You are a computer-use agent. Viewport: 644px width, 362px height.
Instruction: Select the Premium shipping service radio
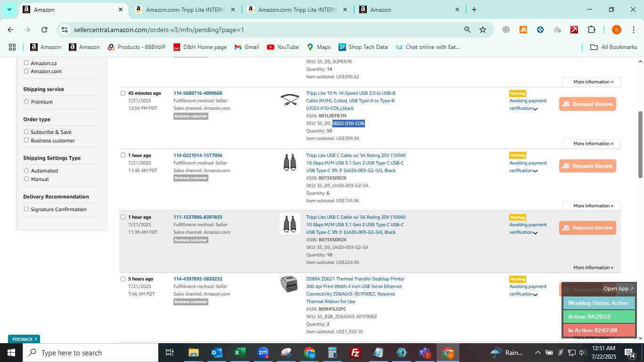(x=26, y=101)
